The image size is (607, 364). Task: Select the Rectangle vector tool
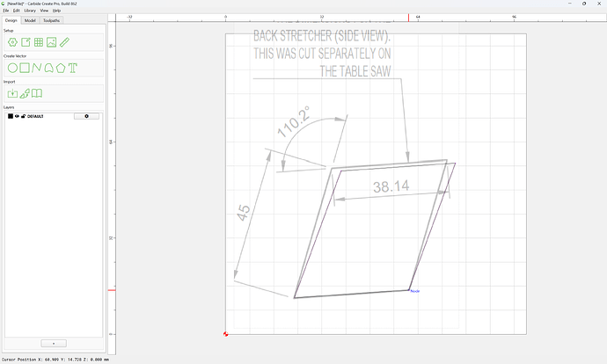click(25, 68)
